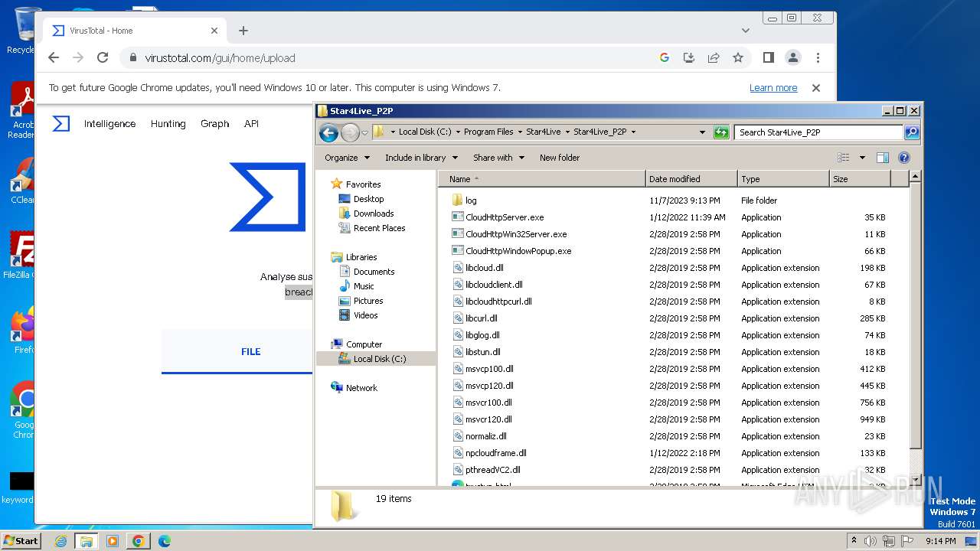Select pthreadVC2.dll file
This screenshot has height=551, width=980.
pyautogui.click(x=492, y=470)
